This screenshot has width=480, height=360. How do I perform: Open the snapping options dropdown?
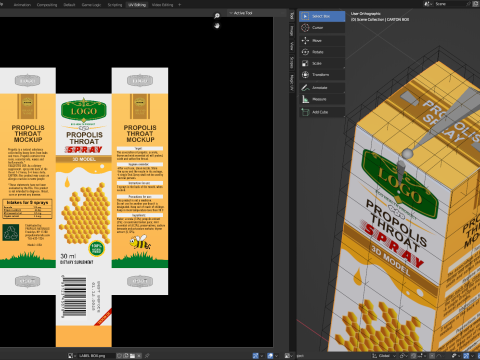(x=421, y=356)
